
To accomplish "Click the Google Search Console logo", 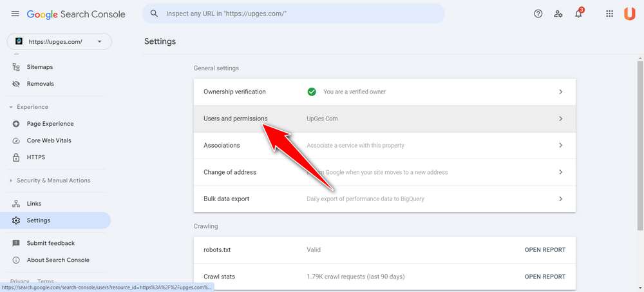I will (76, 14).
